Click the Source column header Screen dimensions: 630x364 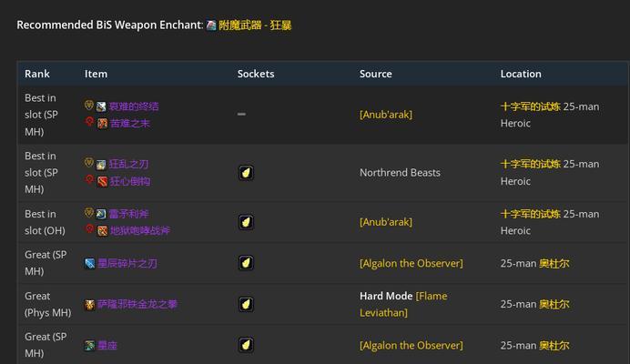pos(376,74)
